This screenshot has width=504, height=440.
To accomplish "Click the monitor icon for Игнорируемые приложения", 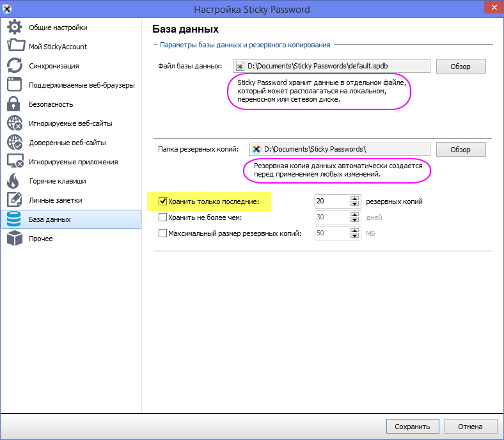I will click(x=15, y=161).
